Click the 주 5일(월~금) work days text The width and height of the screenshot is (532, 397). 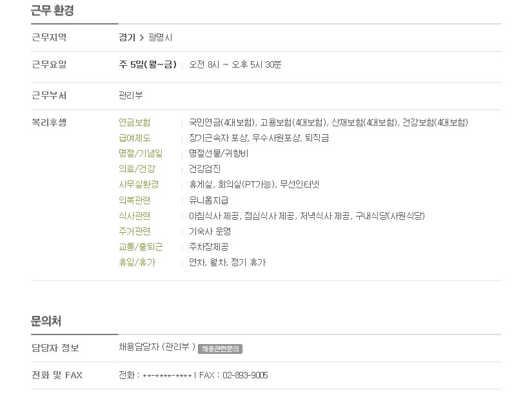pos(148,64)
